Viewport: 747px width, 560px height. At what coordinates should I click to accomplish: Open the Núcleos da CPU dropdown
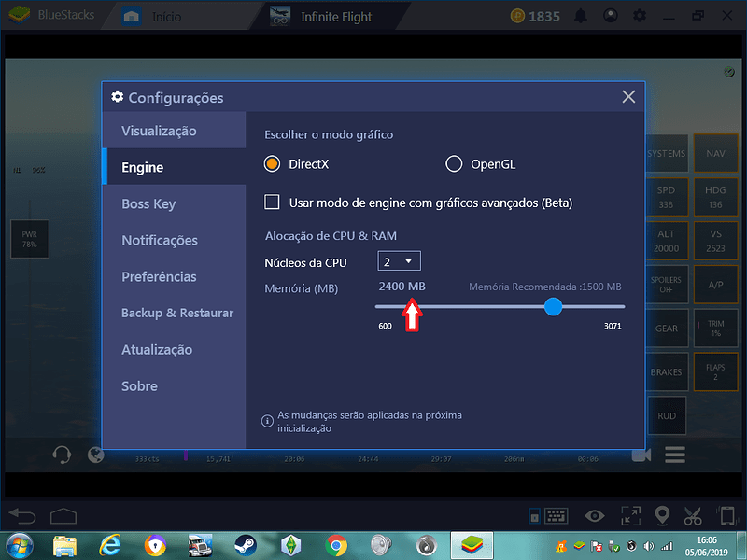[x=400, y=261]
